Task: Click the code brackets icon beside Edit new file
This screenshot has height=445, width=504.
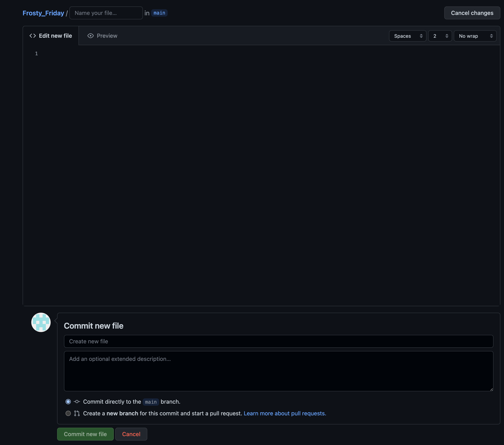Action: (x=32, y=36)
